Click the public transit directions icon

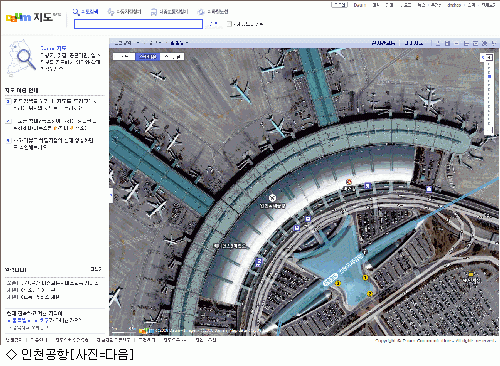click(154, 12)
